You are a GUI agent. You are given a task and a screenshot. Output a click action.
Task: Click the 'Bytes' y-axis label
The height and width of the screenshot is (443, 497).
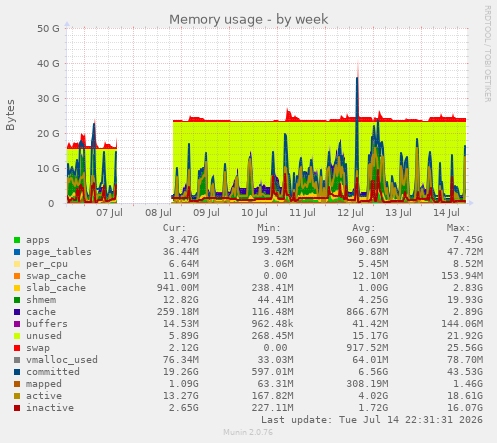tap(10, 115)
